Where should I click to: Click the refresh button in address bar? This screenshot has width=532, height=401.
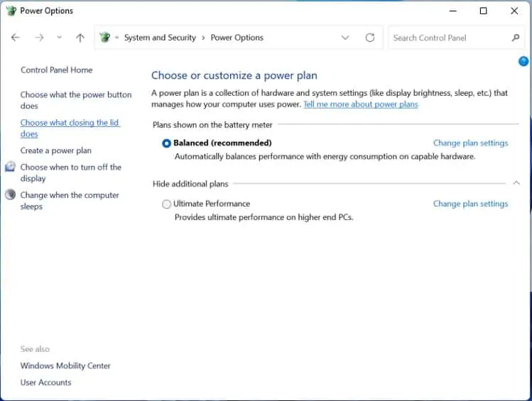(x=369, y=38)
